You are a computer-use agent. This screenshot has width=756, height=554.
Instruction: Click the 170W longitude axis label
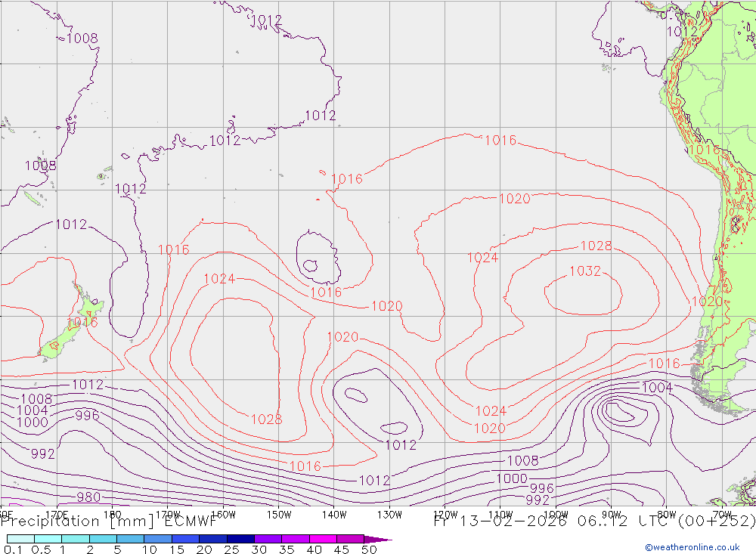[168, 515]
